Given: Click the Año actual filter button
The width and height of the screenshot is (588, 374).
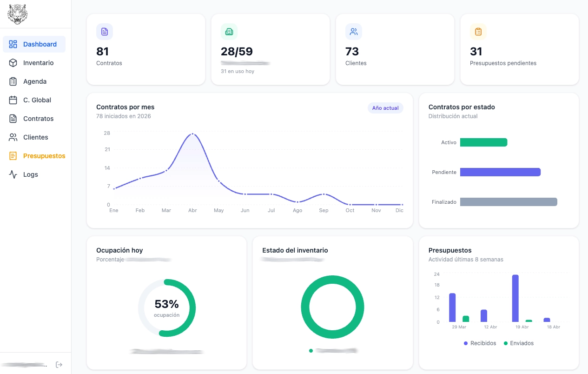Looking at the screenshot, I should [x=385, y=108].
